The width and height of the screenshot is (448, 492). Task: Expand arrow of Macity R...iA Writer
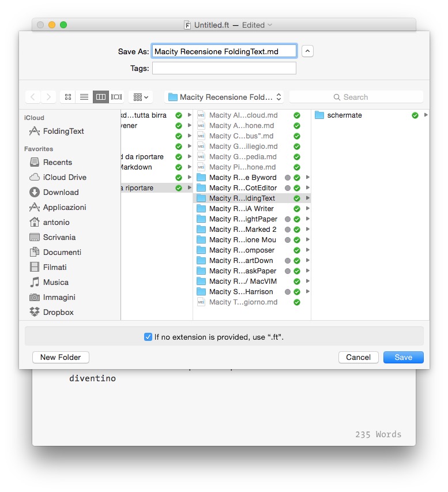[x=308, y=208]
